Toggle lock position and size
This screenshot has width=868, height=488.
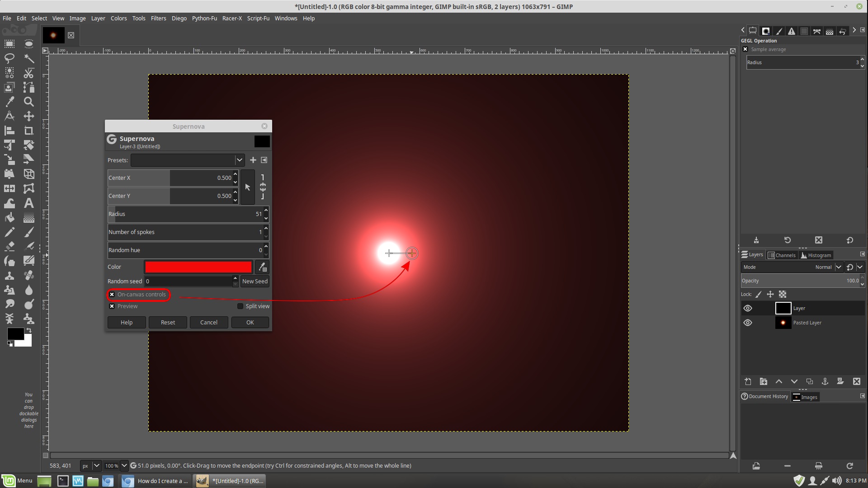click(x=770, y=294)
